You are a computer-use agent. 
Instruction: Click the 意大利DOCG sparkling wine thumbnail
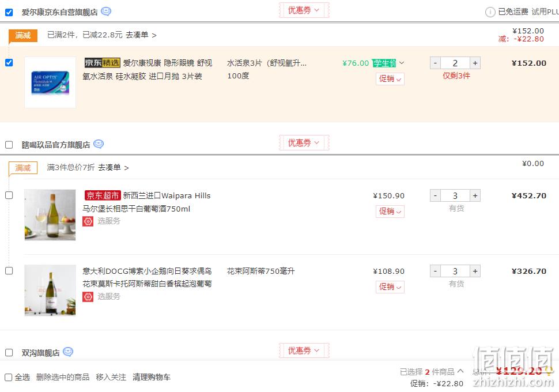click(x=50, y=291)
